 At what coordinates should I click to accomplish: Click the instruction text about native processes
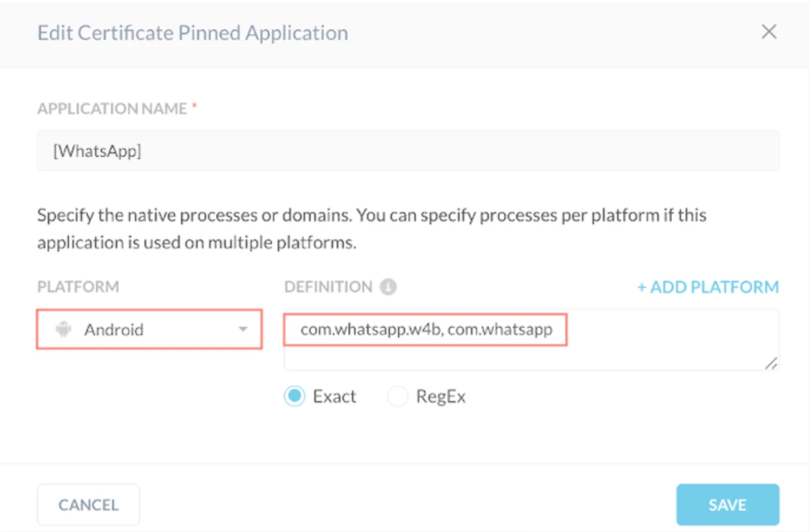tap(371, 229)
